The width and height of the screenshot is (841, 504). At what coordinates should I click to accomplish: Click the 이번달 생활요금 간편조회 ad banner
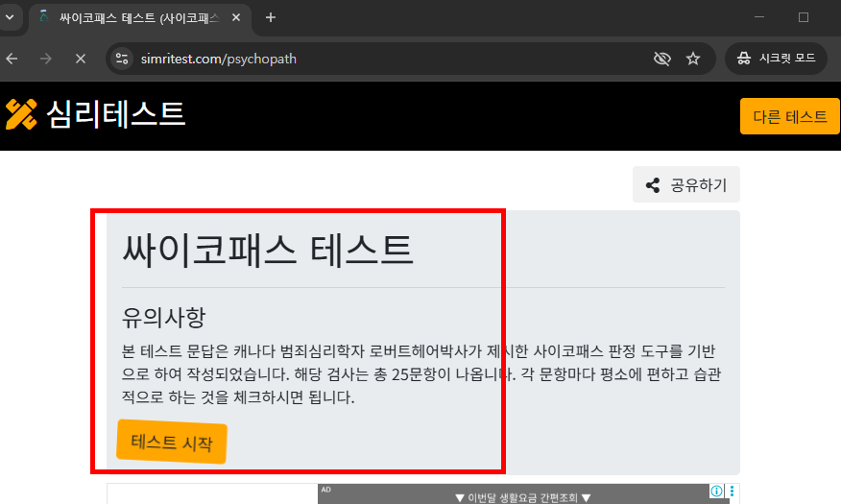coord(523,494)
